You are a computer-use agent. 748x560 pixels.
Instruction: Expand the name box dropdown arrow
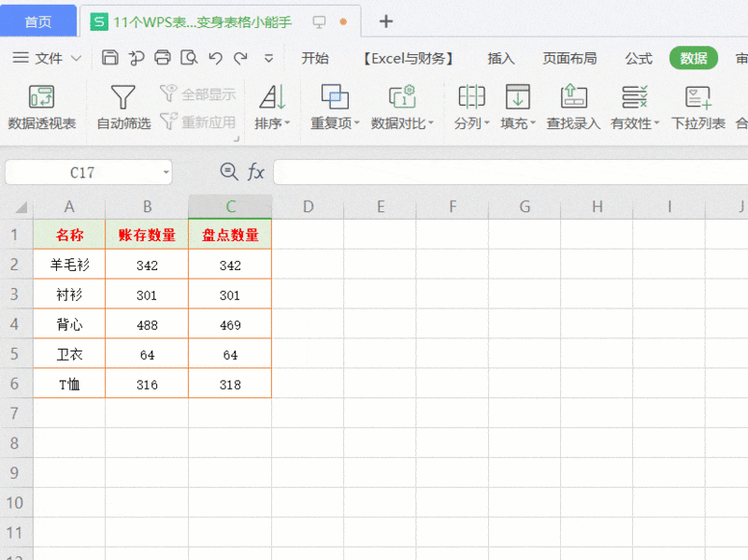coord(165,173)
